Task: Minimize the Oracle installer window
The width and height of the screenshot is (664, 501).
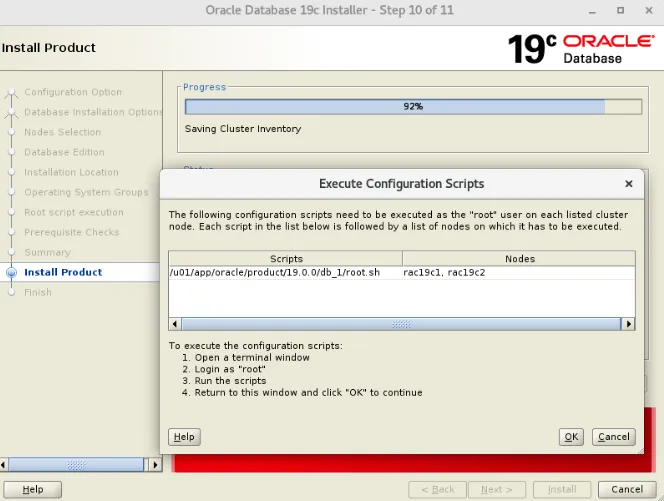Action: point(592,11)
